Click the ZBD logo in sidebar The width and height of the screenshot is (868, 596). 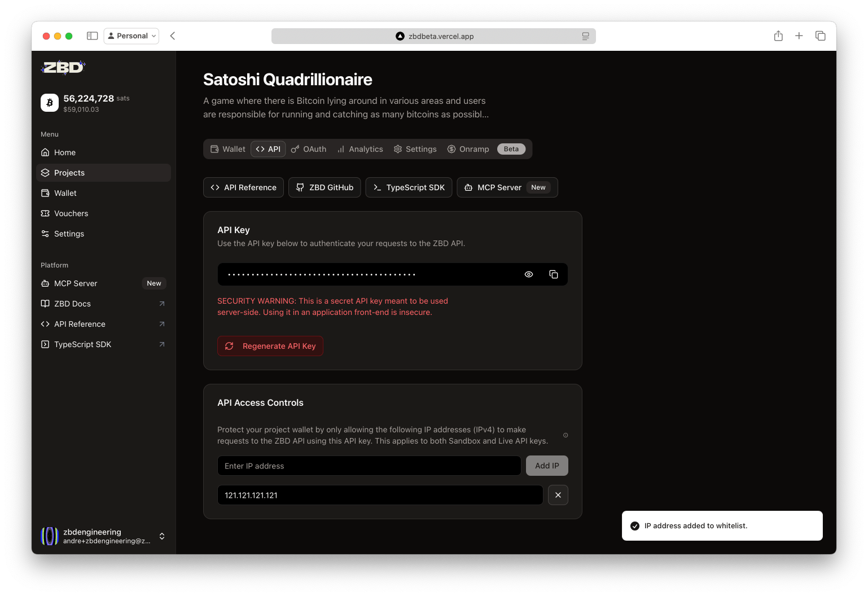click(x=63, y=68)
